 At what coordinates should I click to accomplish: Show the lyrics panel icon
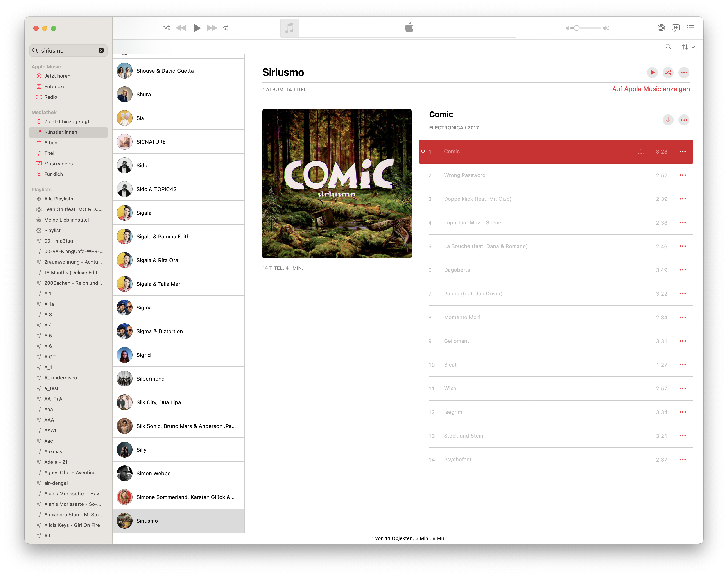[675, 28]
